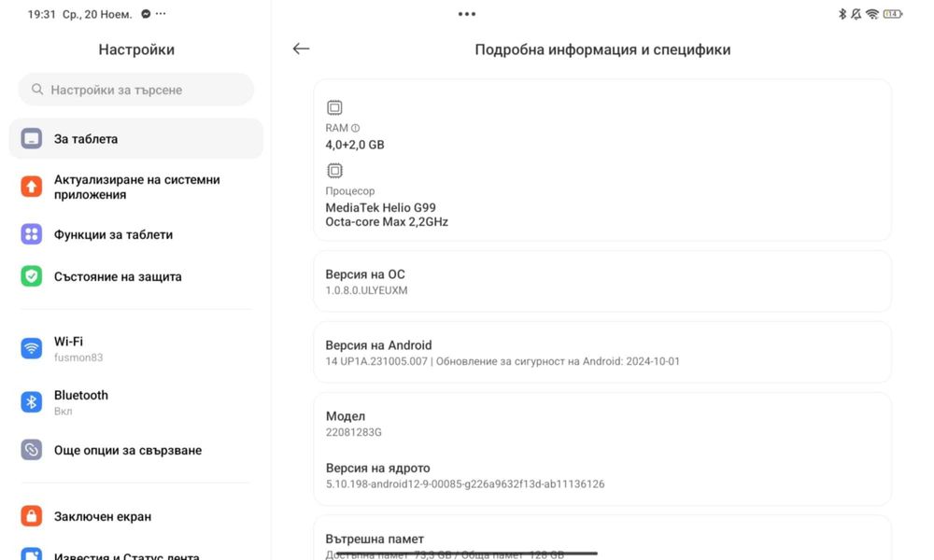Tap the red lock screen icon
This screenshot has height=560, width=934.
pos(32,516)
